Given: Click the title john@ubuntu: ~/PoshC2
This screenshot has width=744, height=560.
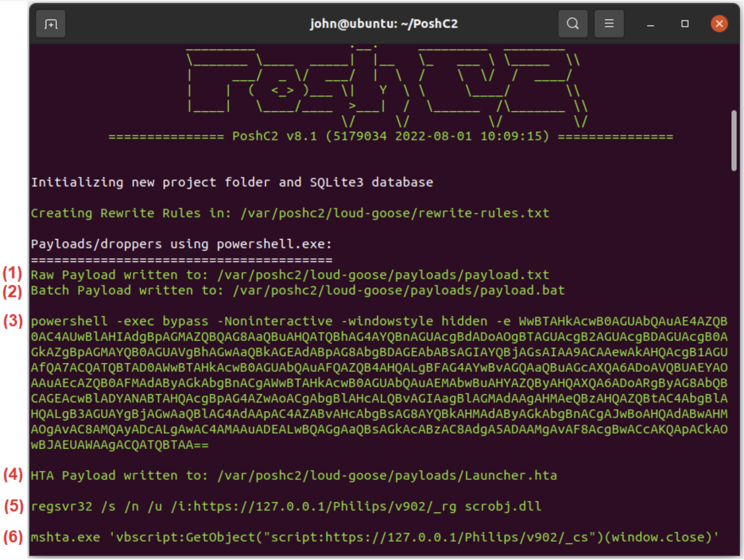Looking at the screenshot, I should [384, 24].
